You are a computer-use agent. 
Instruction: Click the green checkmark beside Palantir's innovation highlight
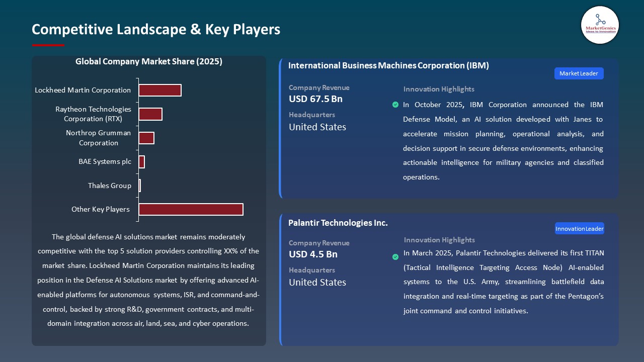(x=395, y=256)
